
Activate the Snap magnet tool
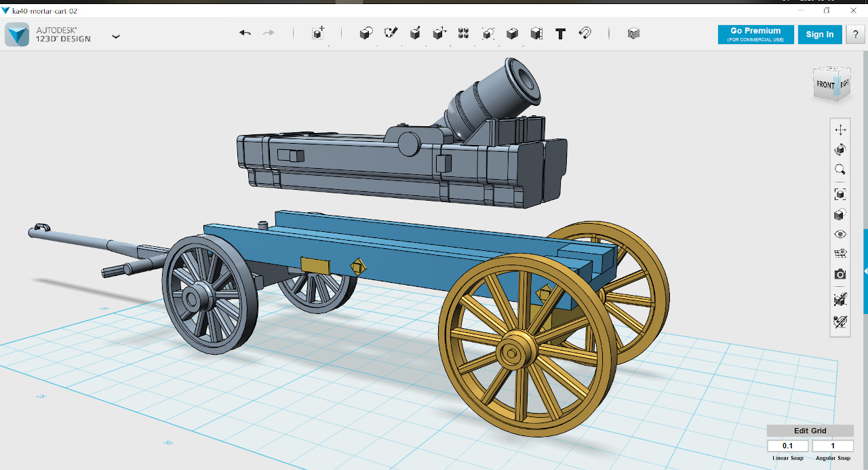585,33
